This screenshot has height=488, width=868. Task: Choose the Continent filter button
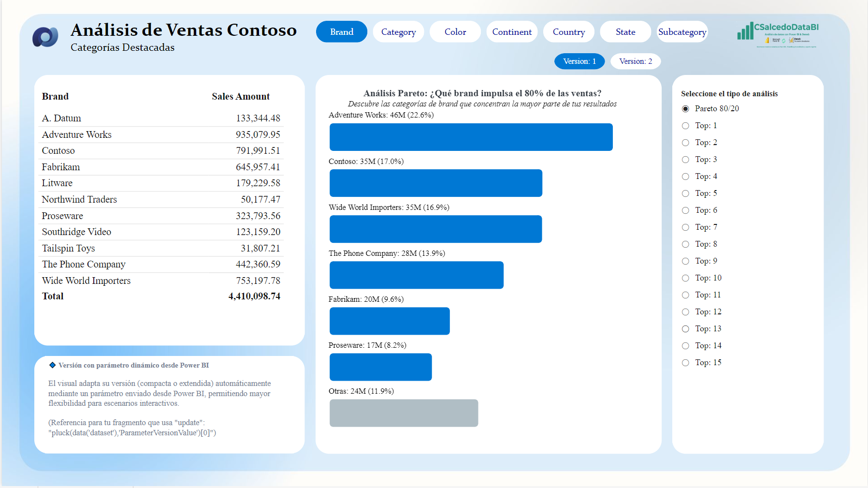point(512,32)
